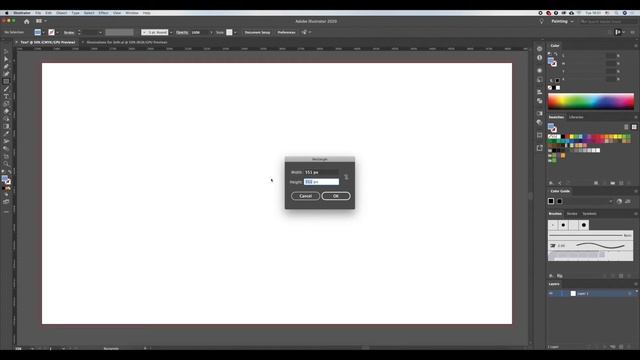Open the Window menu
Image resolution: width=640 pixels, height=360 pixels.
pos(131,13)
